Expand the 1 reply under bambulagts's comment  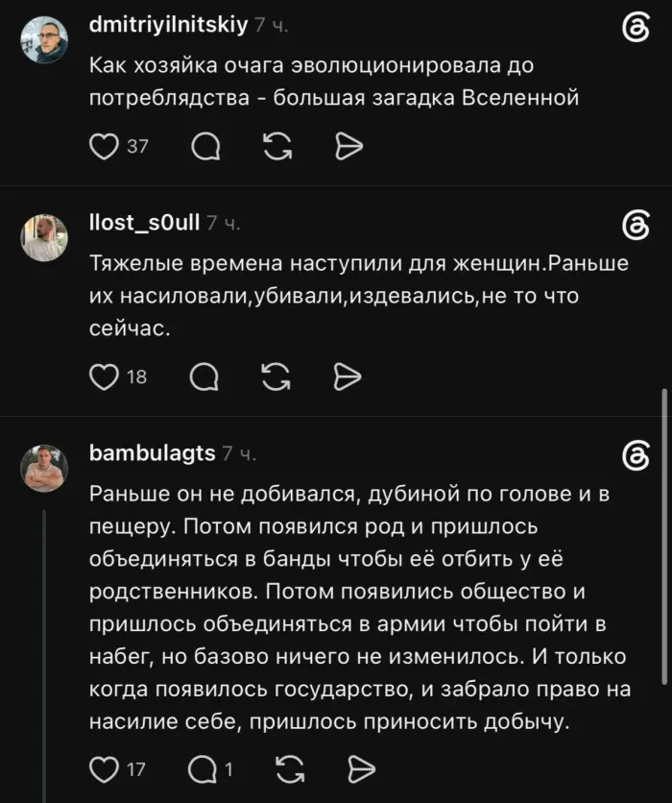pos(210,769)
